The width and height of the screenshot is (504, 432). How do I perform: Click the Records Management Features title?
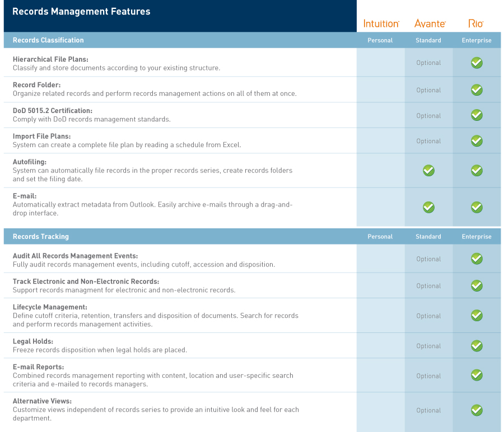(81, 12)
